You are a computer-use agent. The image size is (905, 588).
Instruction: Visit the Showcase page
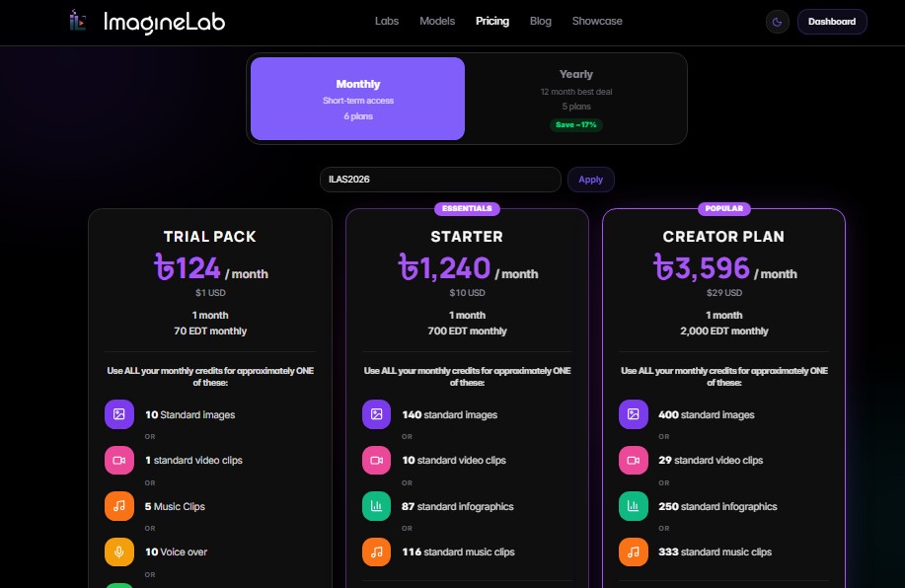coord(597,21)
